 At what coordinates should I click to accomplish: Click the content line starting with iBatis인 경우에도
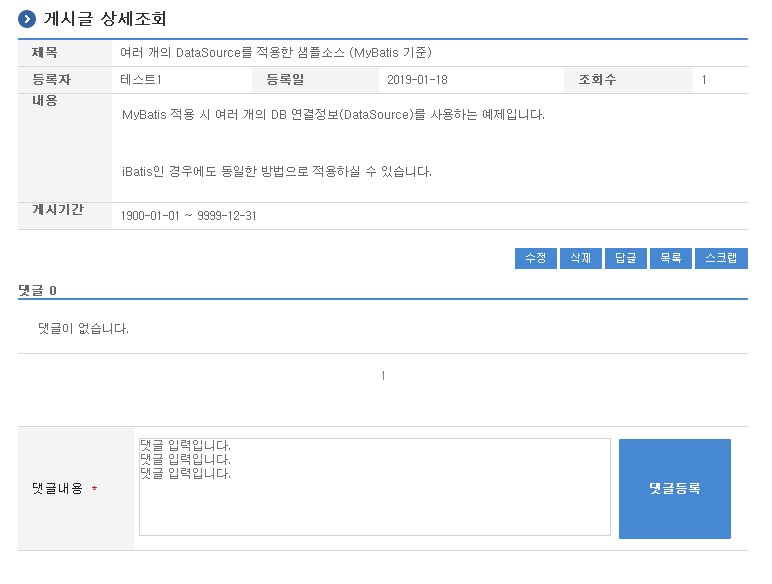[277, 171]
